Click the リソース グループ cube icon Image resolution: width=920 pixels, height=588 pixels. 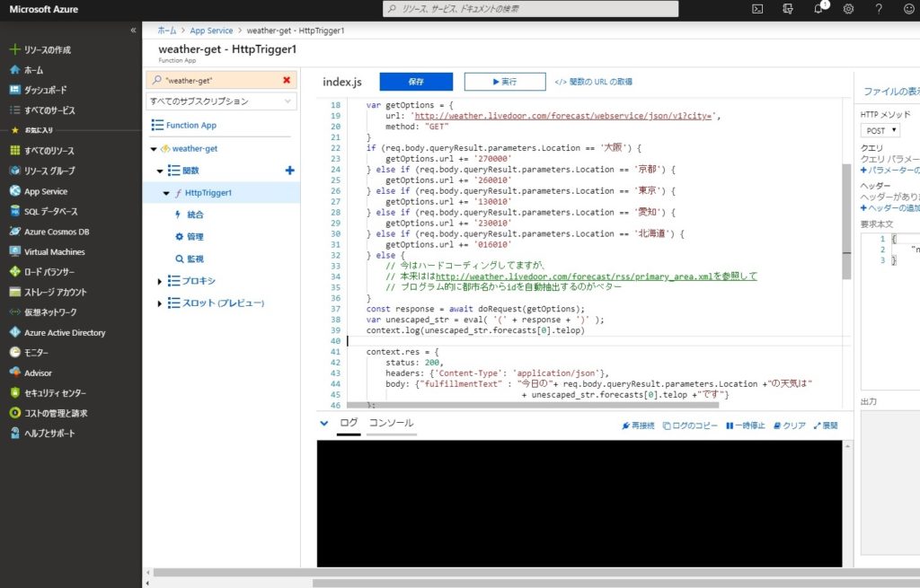point(14,171)
